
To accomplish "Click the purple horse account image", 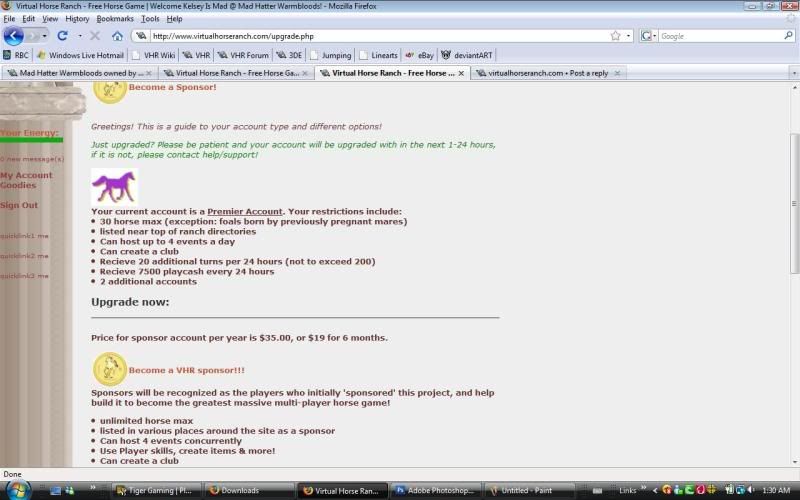I will click(114, 187).
